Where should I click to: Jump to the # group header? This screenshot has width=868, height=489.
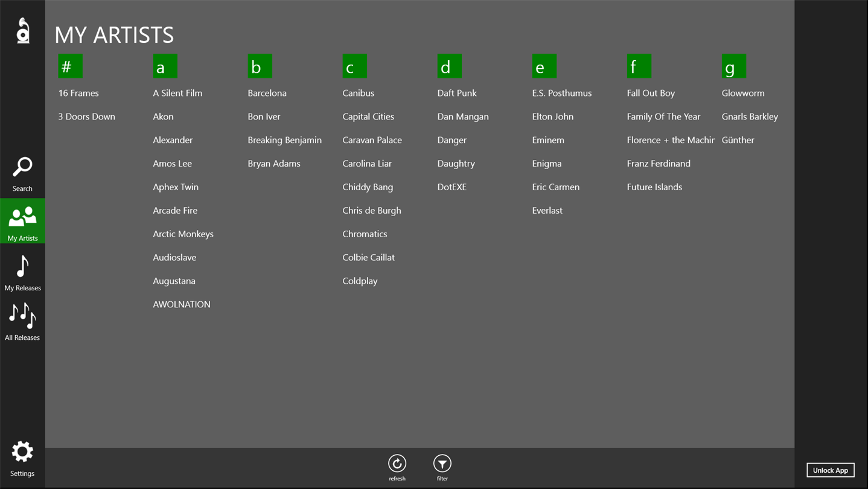click(71, 66)
